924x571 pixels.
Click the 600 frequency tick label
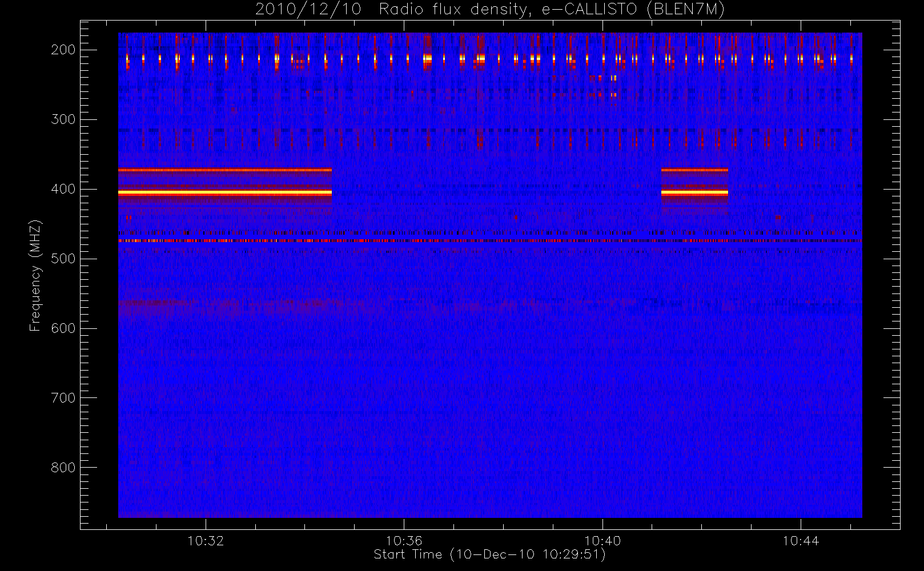63,328
